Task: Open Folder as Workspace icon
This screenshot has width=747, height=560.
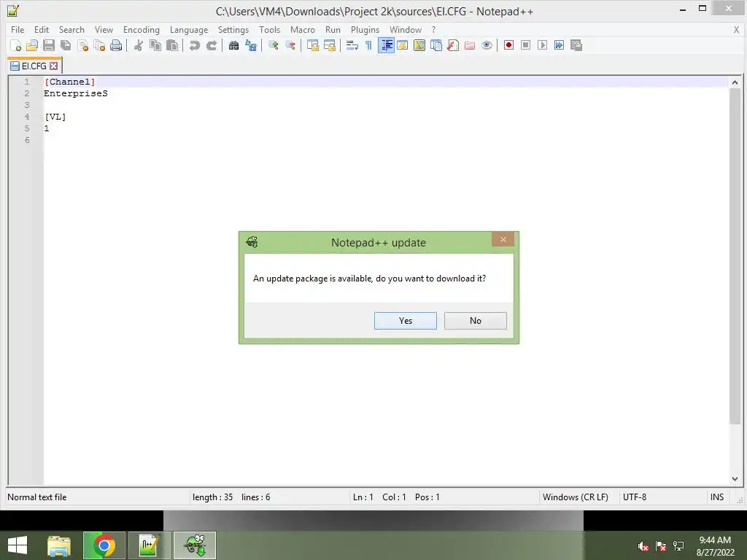Action: (470, 45)
